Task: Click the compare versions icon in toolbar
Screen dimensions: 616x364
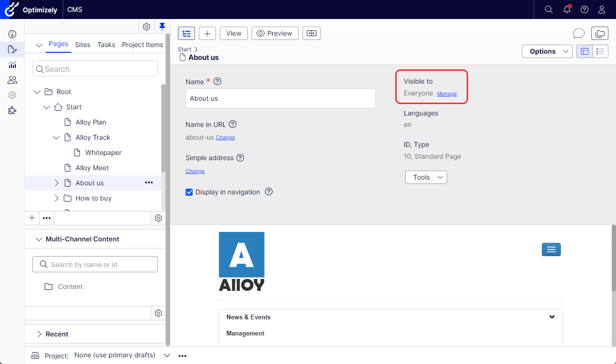Action: [x=312, y=33]
